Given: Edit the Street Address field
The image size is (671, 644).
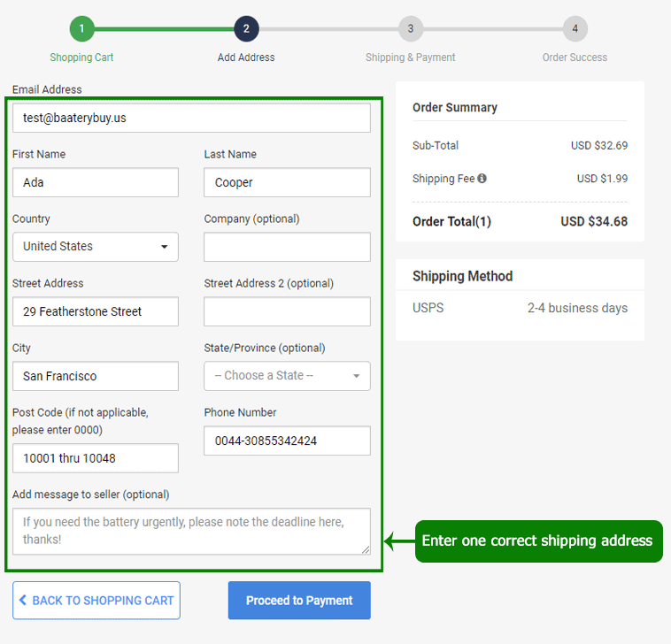Looking at the screenshot, I should point(96,311).
